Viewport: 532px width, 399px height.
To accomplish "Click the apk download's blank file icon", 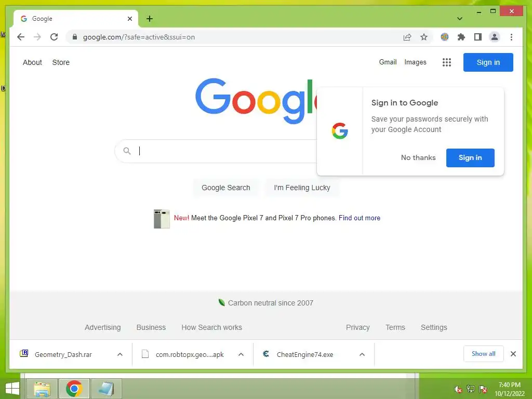I will 145,354.
